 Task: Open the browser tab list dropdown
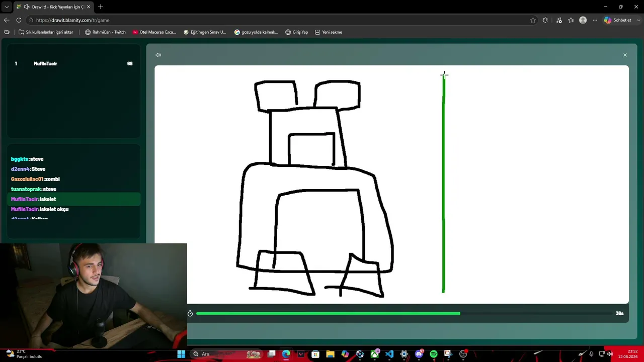(x=7, y=7)
